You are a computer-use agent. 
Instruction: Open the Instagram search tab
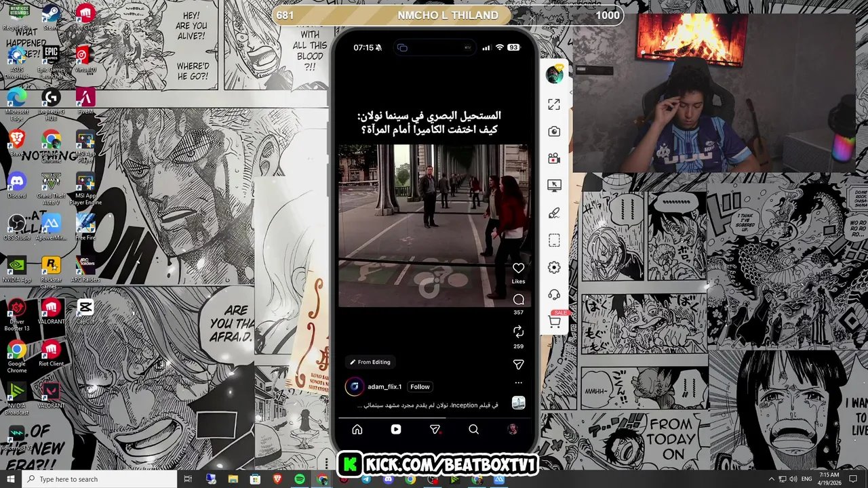474,429
